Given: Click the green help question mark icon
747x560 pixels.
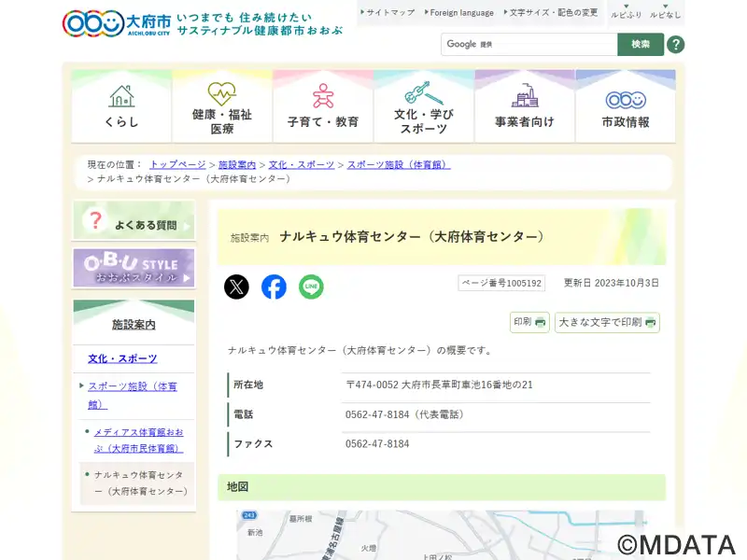Looking at the screenshot, I should click(675, 45).
